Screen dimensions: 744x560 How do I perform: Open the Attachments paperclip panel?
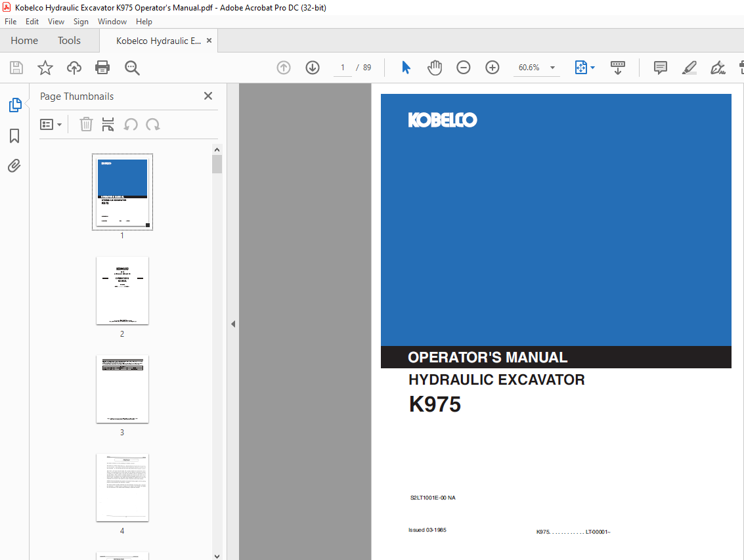tap(14, 165)
